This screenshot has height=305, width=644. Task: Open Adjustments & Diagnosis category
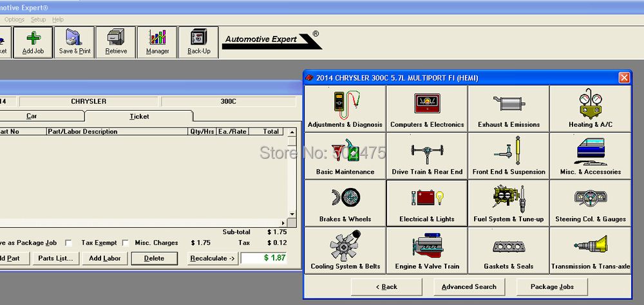coord(345,108)
